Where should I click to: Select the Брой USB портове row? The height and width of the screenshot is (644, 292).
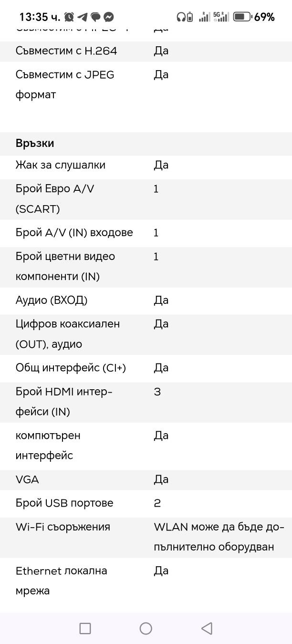(146, 503)
